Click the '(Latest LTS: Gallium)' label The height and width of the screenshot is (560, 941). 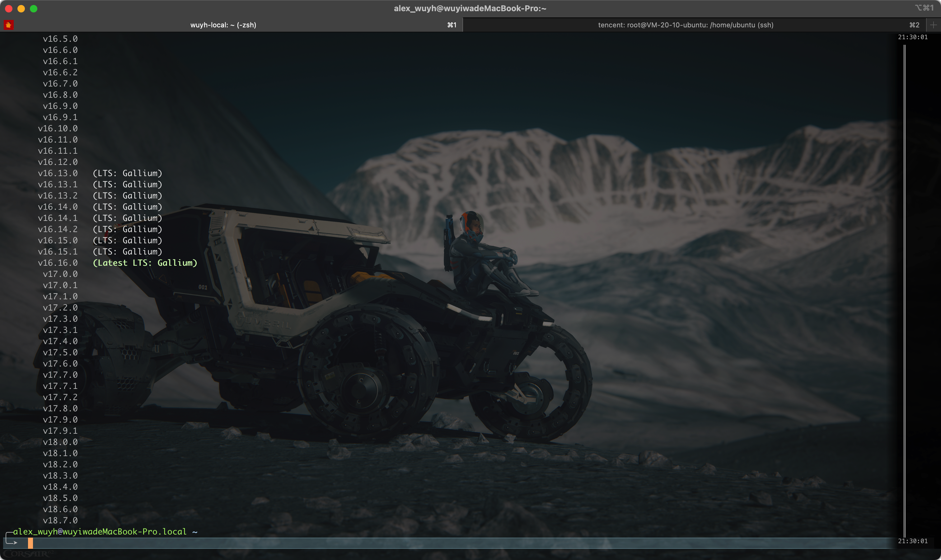click(x=145, y=263)
